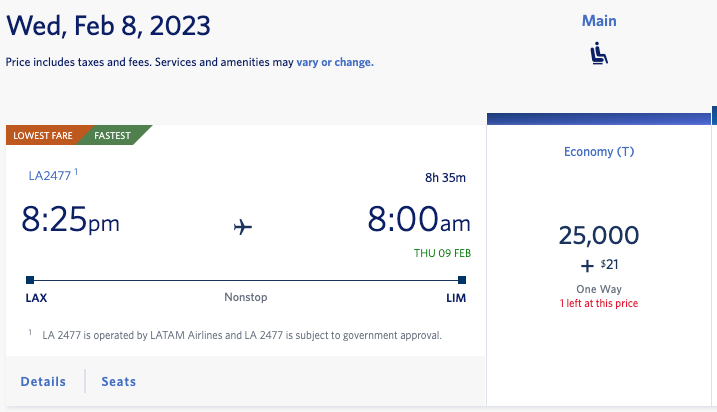View Seats for flight LA2477
717x412 pixels.
tap(118, 381)
